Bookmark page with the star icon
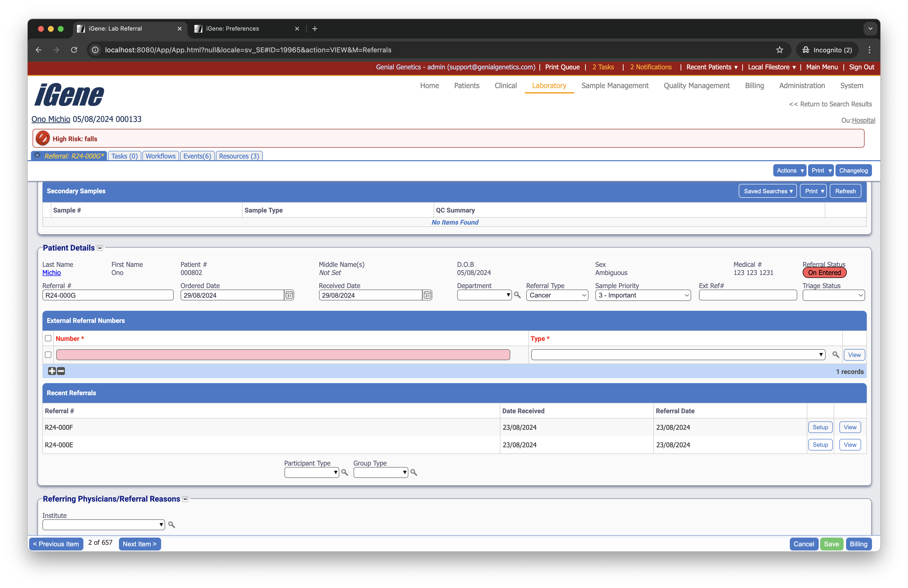 coord(779,50)
